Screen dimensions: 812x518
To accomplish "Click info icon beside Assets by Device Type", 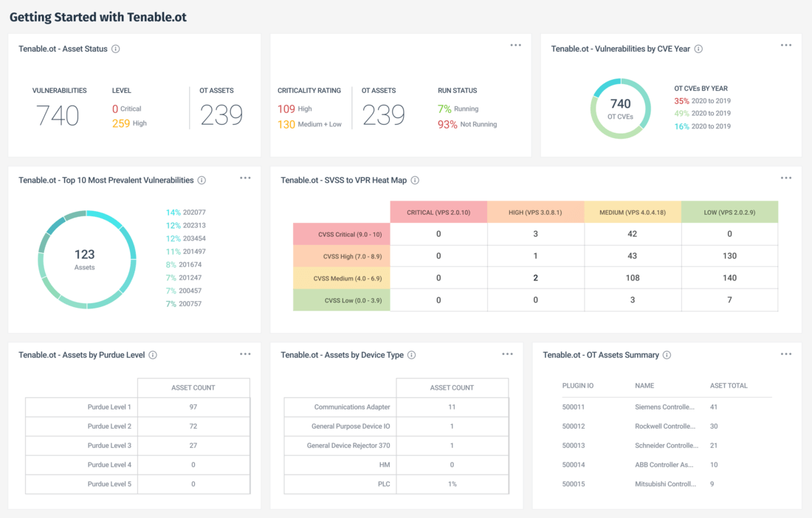I will click(411, 355).
